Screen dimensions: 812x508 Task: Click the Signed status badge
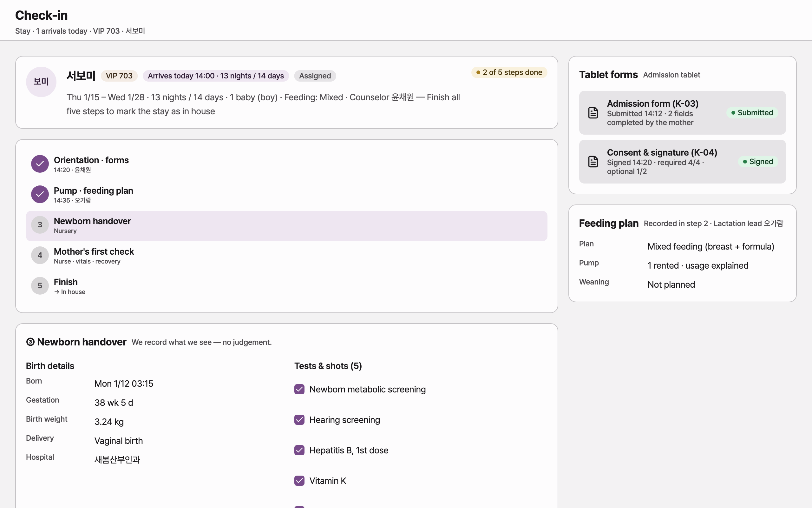758,162
